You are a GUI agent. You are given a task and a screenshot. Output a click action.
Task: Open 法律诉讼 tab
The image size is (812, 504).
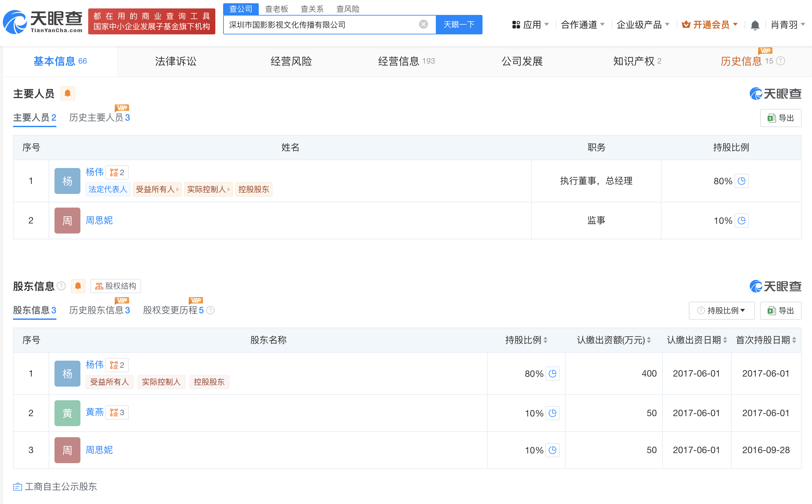point(175,61)
